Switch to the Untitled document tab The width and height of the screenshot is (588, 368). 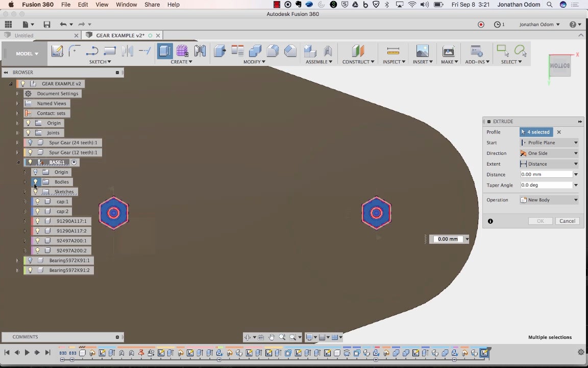24,36
